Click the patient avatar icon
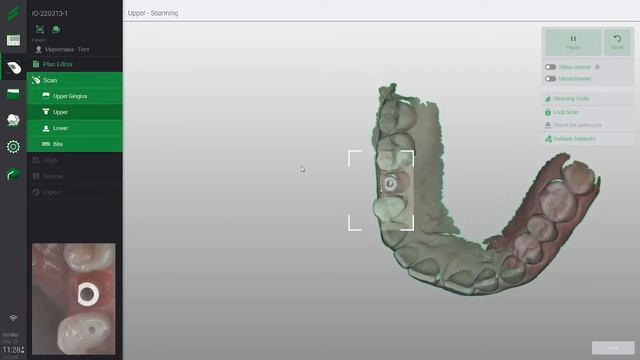 [x=39, y=49]
